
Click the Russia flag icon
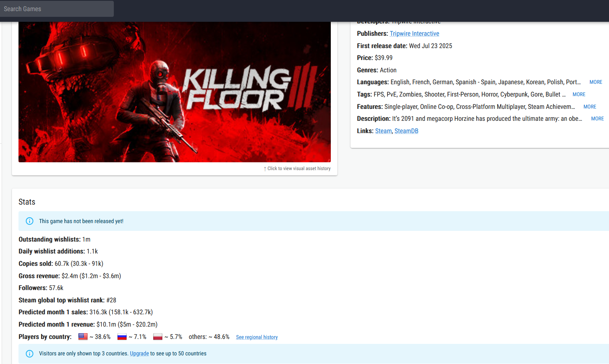tap(122, 336)
